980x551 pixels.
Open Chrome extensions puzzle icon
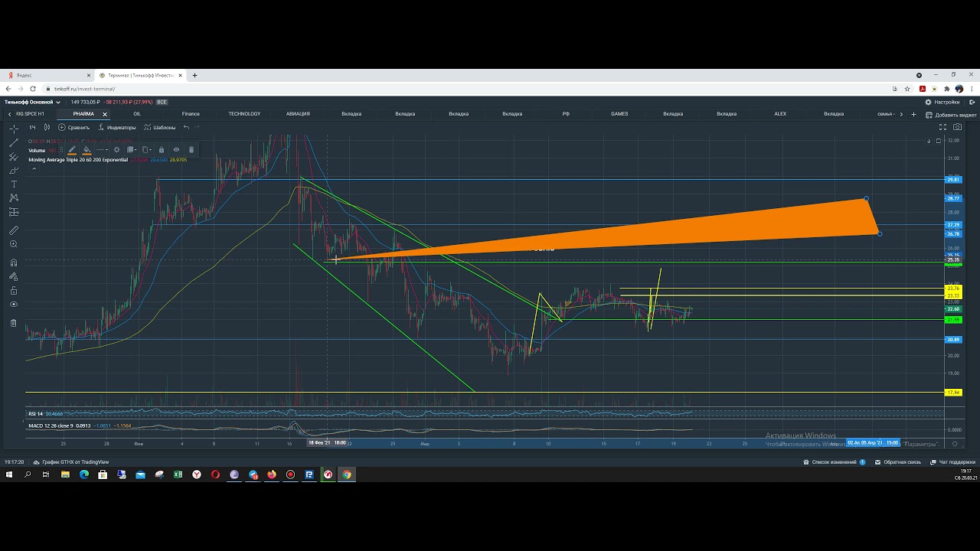pyautogui.click(x=947, y=89)
